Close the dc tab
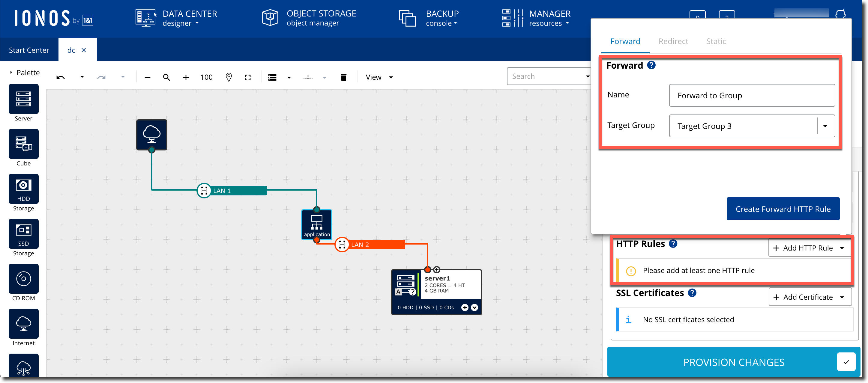 click(84, 50)
